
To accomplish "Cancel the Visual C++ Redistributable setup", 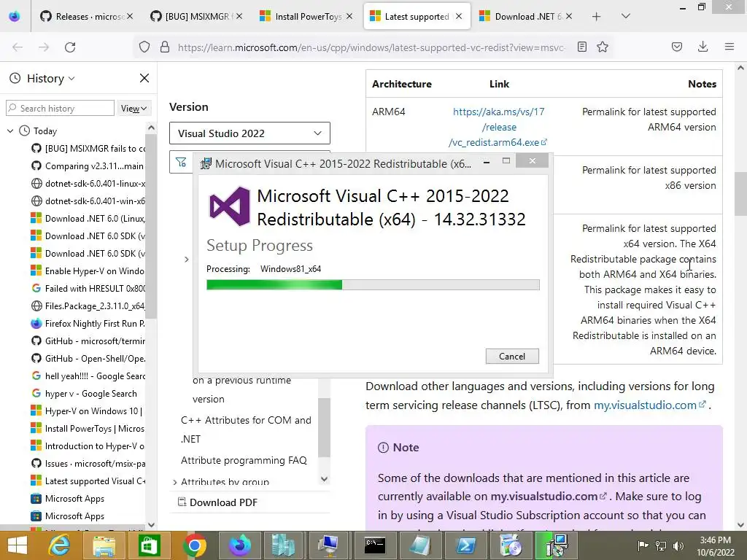I will click(512, 356).
